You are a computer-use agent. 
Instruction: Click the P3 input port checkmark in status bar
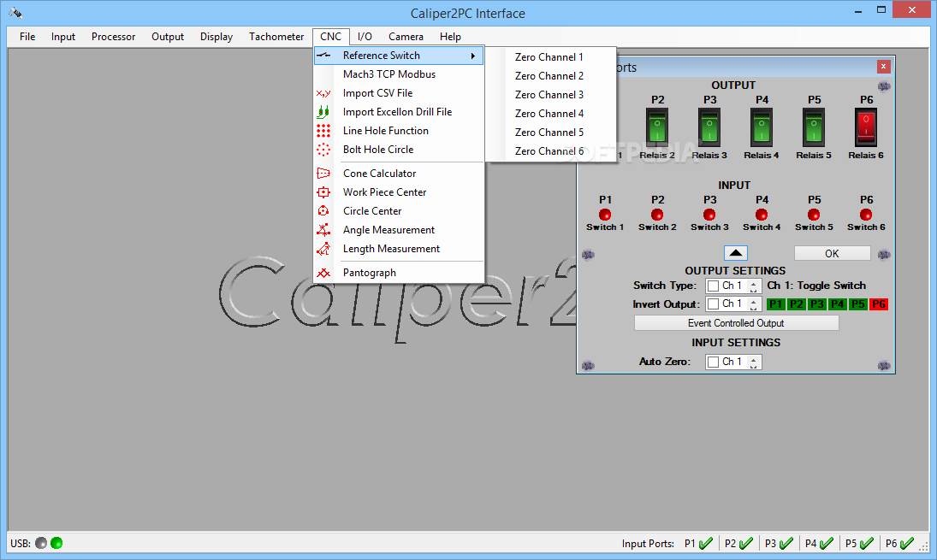pyautogui.click(x=786, y=543)
